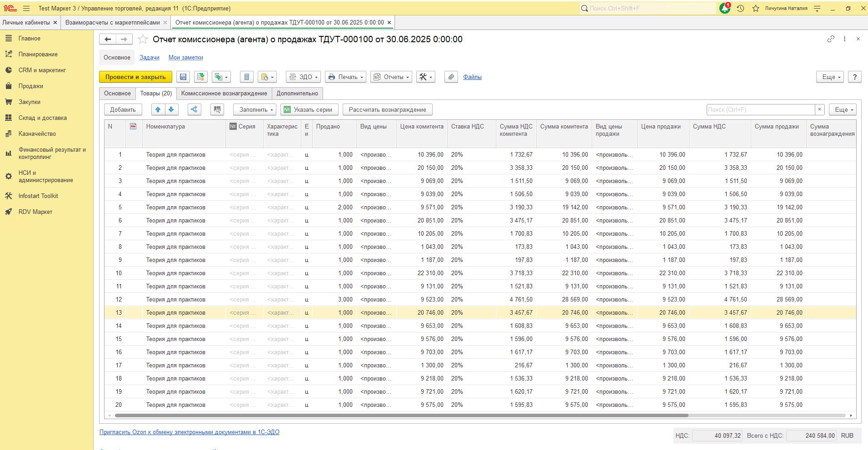Open the barcode search icon

point(217,109)
